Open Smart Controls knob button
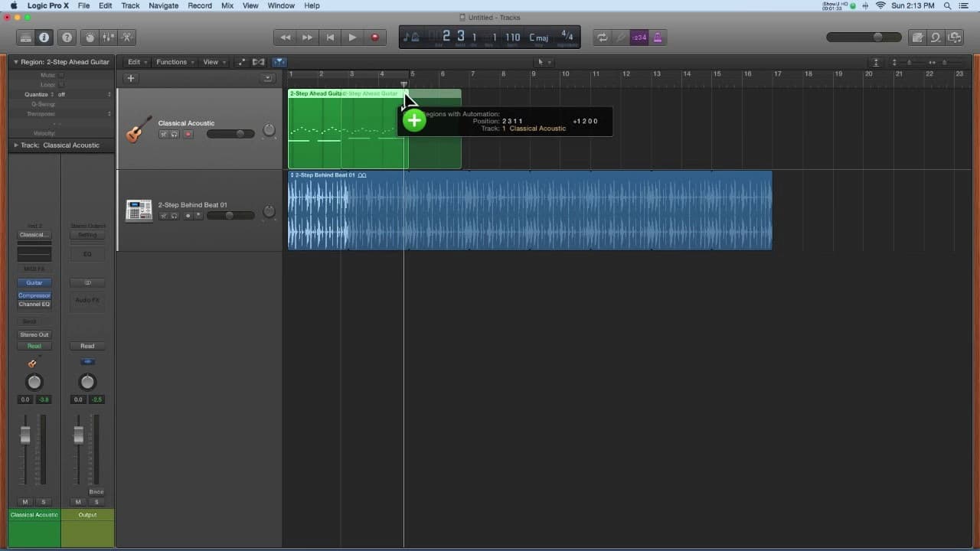 tap(90, 37)
